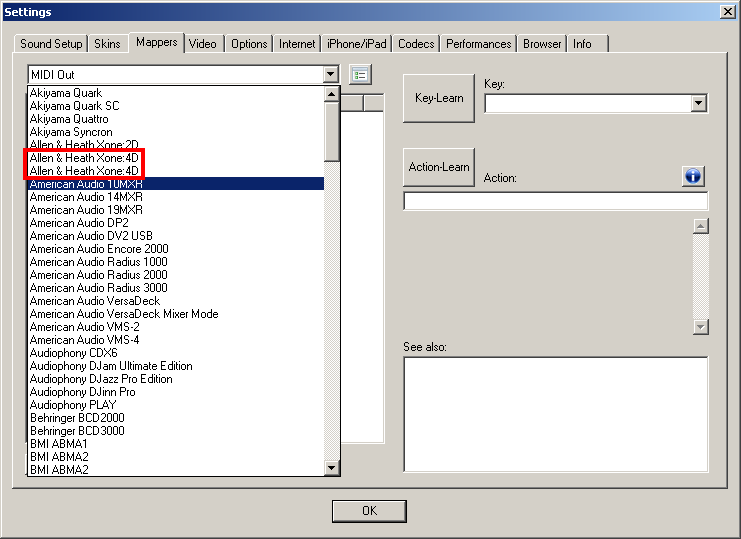Choose American Audio VersaDeck entry
Screen dimensions: 741x539
coord(176,301)
